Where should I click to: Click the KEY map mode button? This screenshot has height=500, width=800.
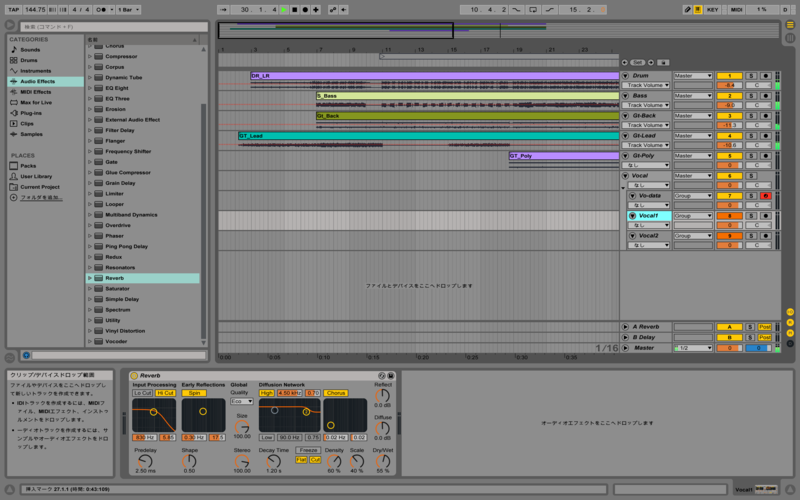(x=712, y=10)
